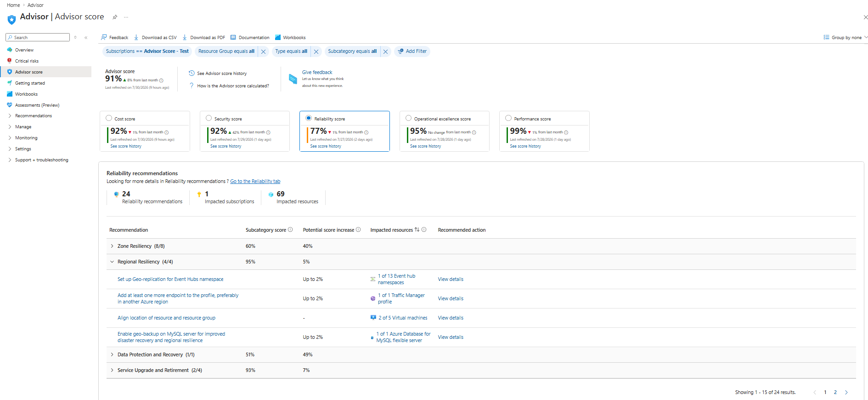Click info icon beside overall Advisor score trend
The width and height of the screenshot is (868, 400).
tap(161, 80)
